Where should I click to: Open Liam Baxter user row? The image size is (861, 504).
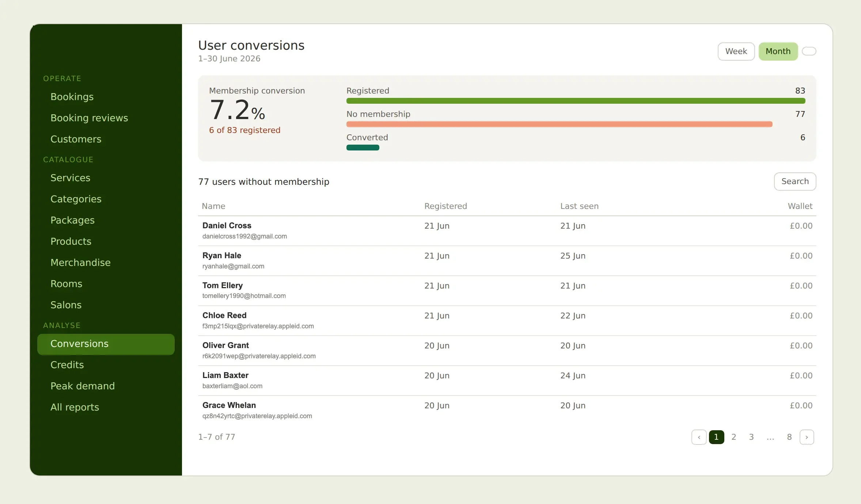pyautogui.click(x=507, y=381)
